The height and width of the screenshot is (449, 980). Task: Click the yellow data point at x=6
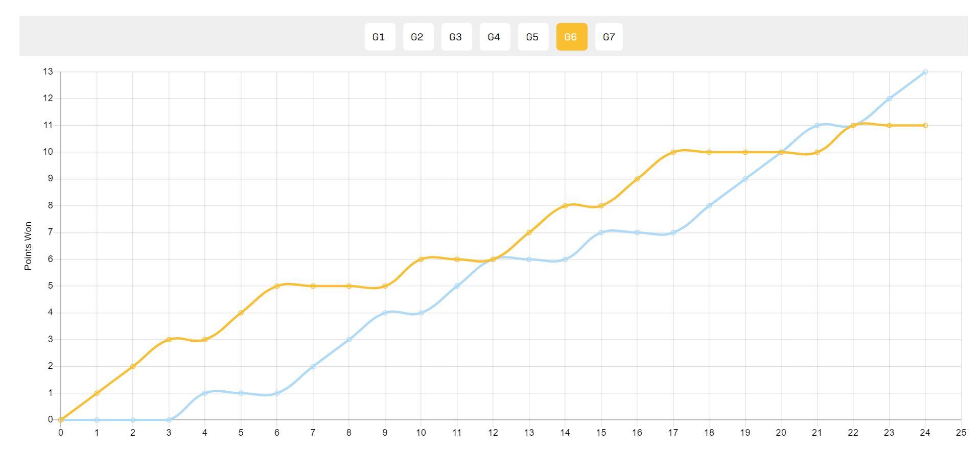pyautogui.click(x=277, y=286)
